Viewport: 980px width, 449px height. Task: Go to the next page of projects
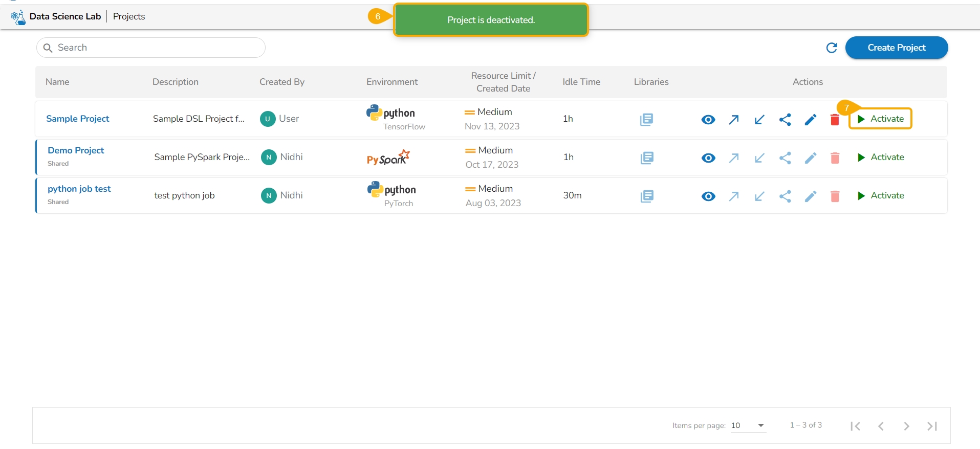(906, 426)
